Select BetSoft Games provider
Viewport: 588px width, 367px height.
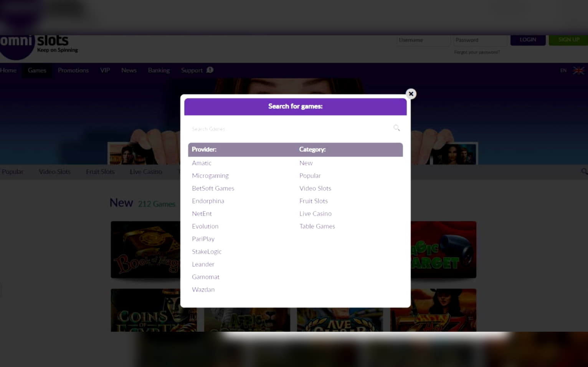tap(213, 188)
